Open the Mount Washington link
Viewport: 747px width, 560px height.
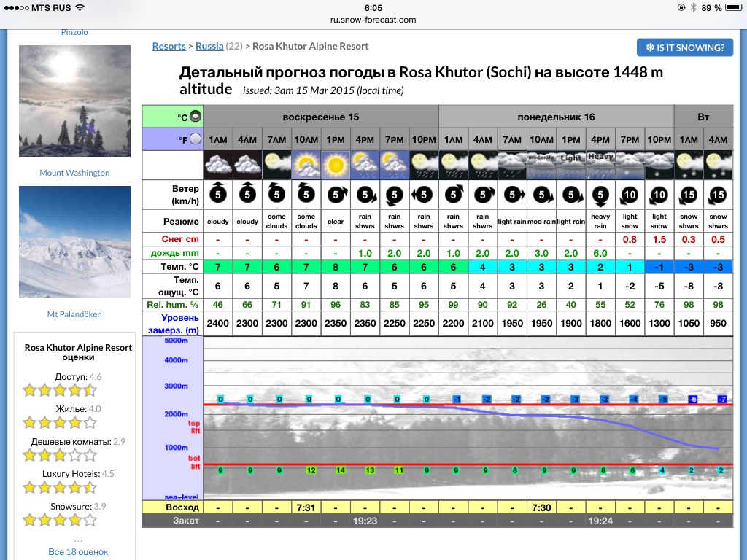(74, 172)
